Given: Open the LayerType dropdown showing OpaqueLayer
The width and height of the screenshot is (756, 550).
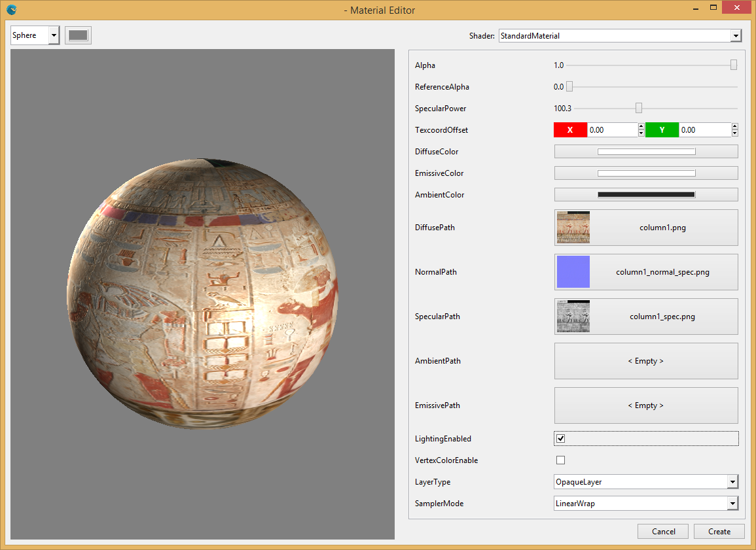Looking at the screenshot, I should coord(646,481).
